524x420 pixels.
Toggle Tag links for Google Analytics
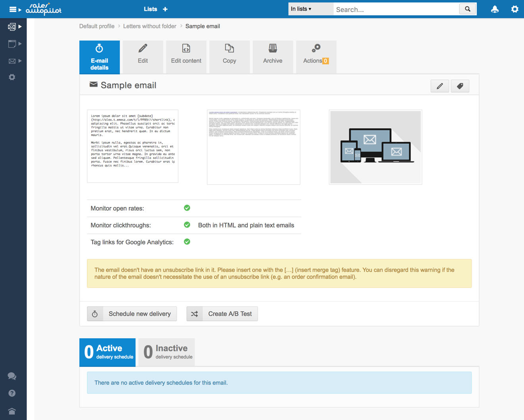tap(187, 241)
